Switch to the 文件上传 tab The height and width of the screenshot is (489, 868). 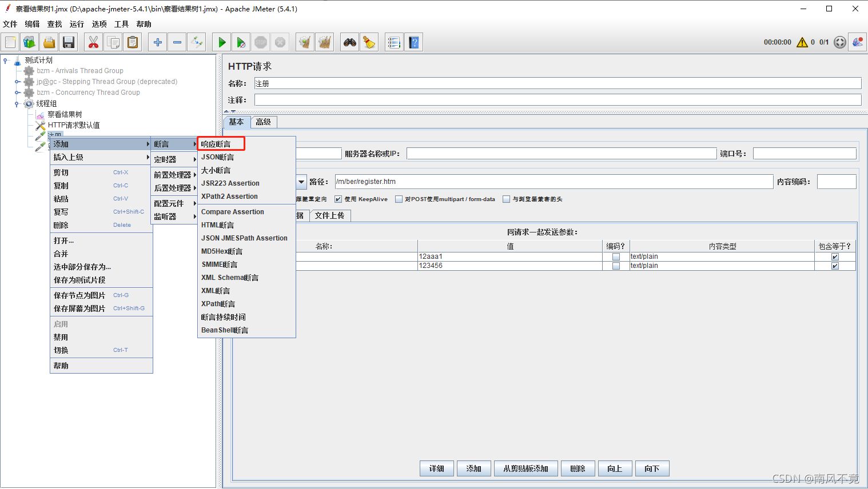tap(330, 215)
